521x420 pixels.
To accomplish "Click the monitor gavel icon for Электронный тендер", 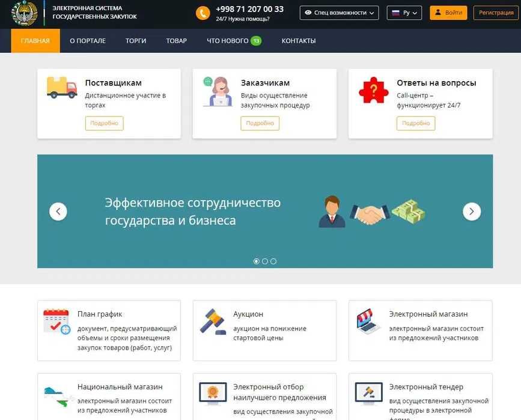I will click(368, 394).
